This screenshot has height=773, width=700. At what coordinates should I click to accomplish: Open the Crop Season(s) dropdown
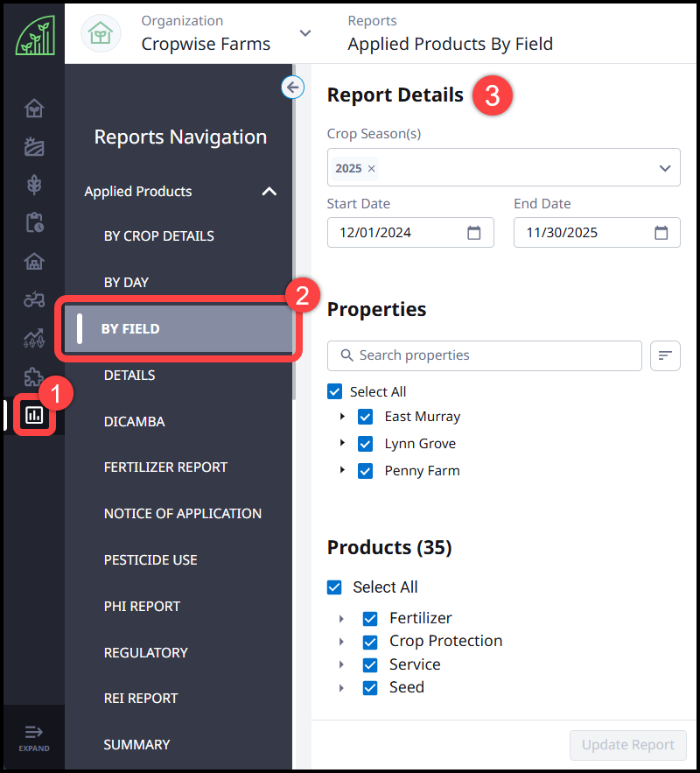[665, 167]
